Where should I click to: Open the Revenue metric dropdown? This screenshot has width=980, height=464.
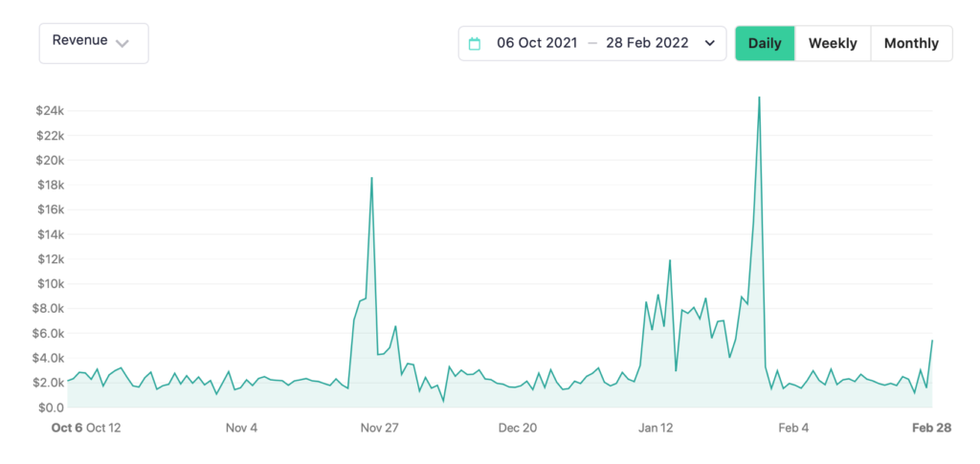click(93, 43)
